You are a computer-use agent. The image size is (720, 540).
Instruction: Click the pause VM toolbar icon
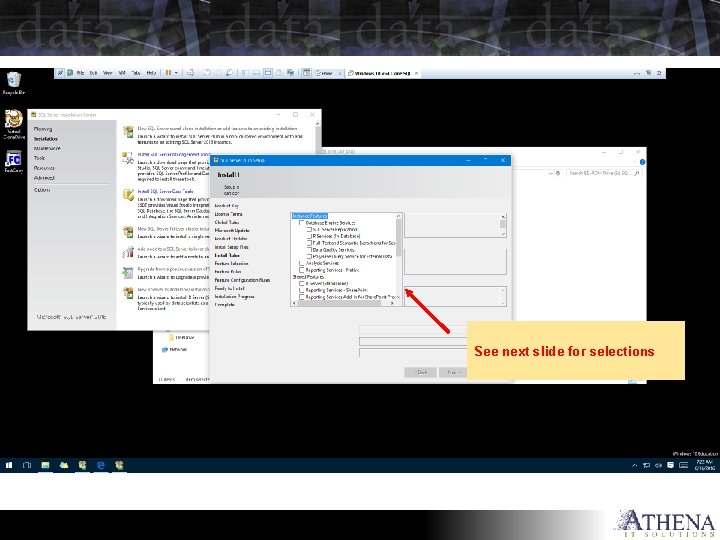(168, 73)
